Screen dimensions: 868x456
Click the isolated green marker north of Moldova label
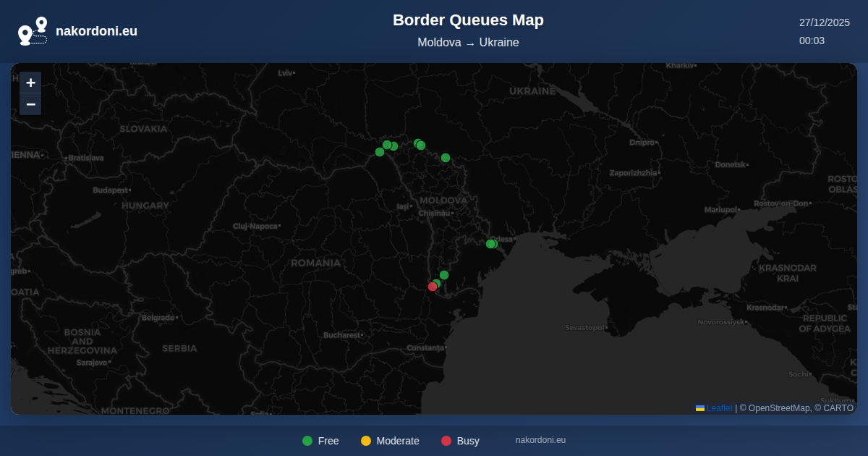(x=446, y=158)
